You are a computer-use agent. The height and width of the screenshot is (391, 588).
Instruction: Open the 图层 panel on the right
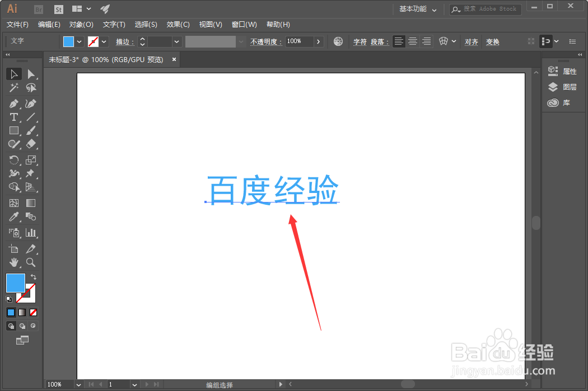pos(569,87)
